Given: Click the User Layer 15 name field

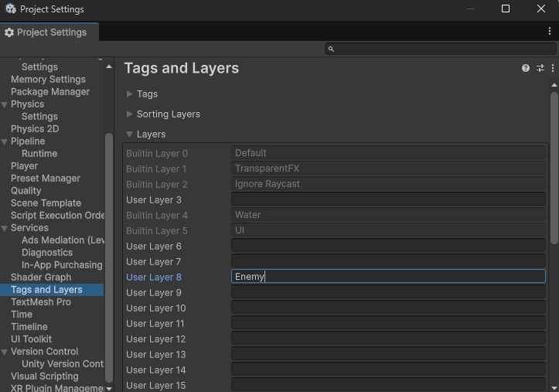Looking at the screenshot, I should coord(388,385).
